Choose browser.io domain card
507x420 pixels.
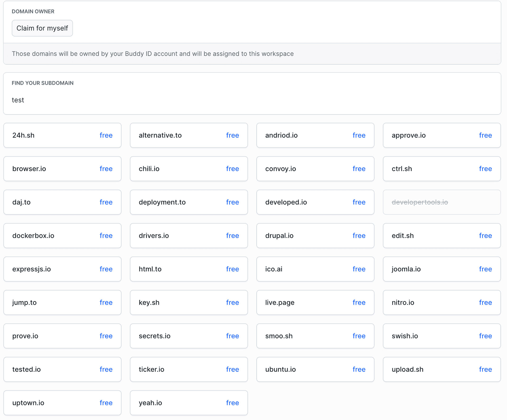click(62, 169)
